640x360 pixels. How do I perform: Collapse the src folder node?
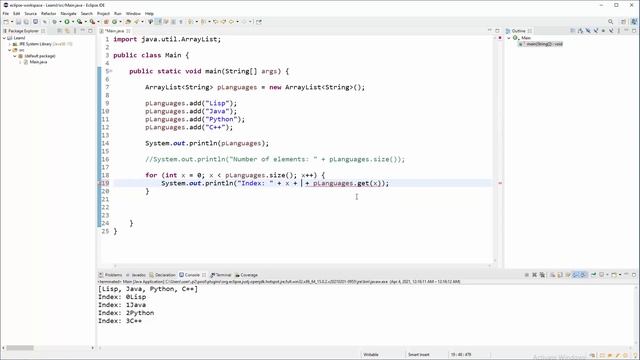[10, 50]
